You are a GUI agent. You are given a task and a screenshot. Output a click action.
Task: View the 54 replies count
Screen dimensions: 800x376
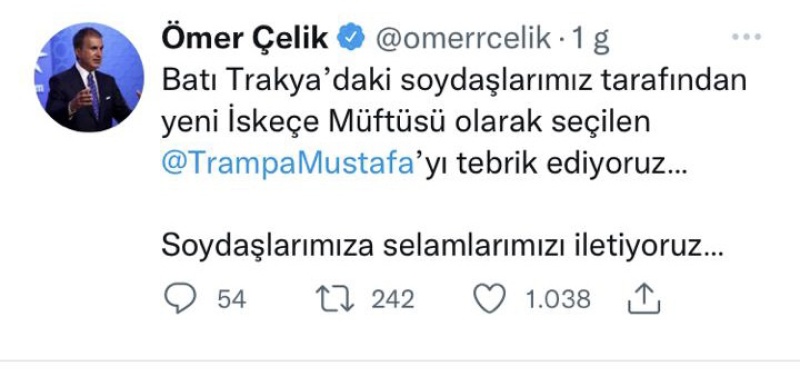coord(232,299)
